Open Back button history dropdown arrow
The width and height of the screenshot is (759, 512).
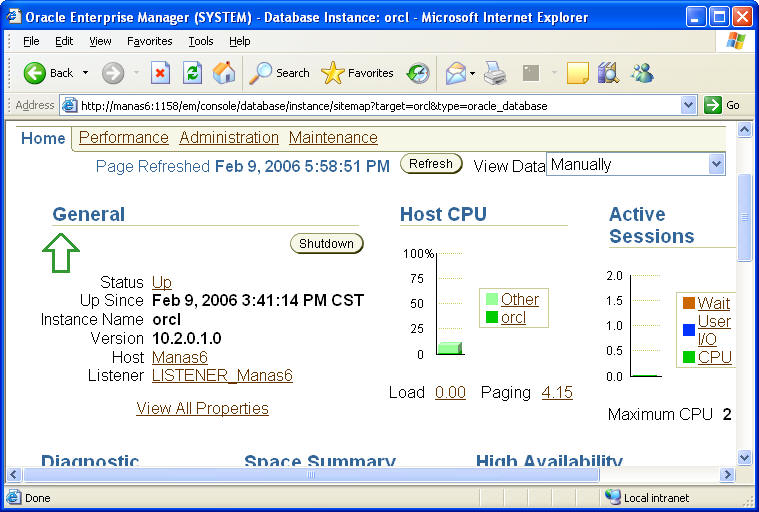(86, 73)
